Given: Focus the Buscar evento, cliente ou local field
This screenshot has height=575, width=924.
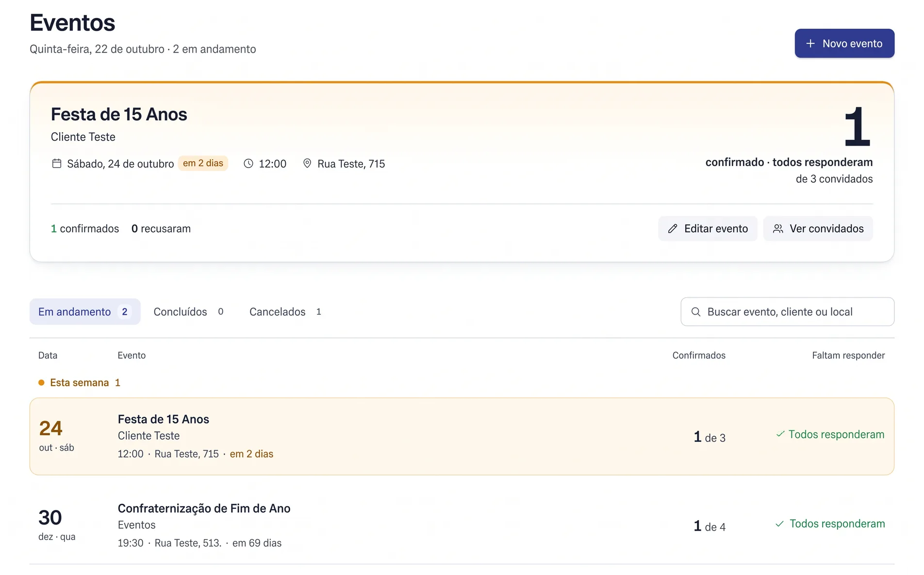Looking at the screenshot, I should [787, 312].
